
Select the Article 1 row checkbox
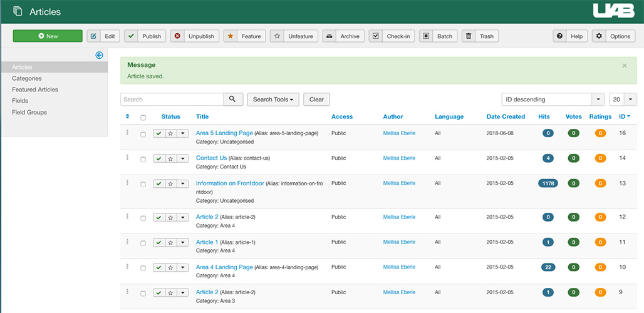tap(143, 243)
